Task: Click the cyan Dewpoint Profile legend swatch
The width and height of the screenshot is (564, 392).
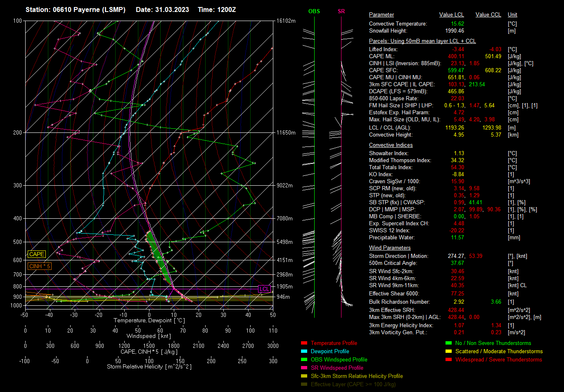Action: (x=304, y=352)
